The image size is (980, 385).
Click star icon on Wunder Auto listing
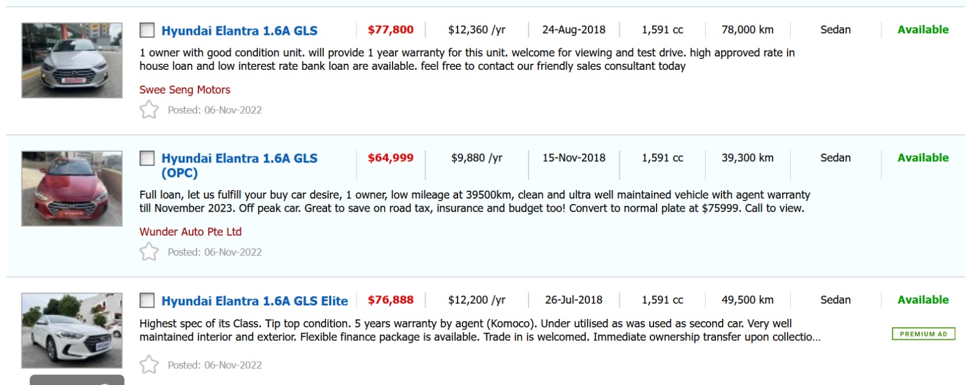(x=149, y=252)
